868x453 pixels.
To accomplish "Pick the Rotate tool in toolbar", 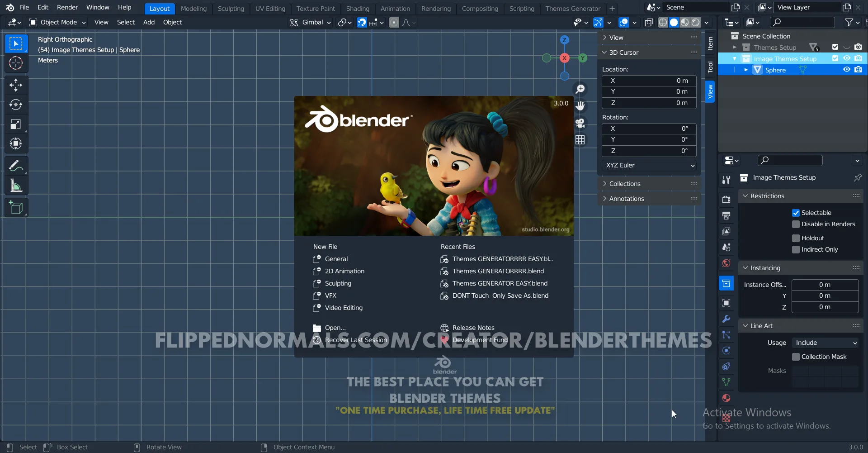I will pyautogui.click(x=16, y=105).
